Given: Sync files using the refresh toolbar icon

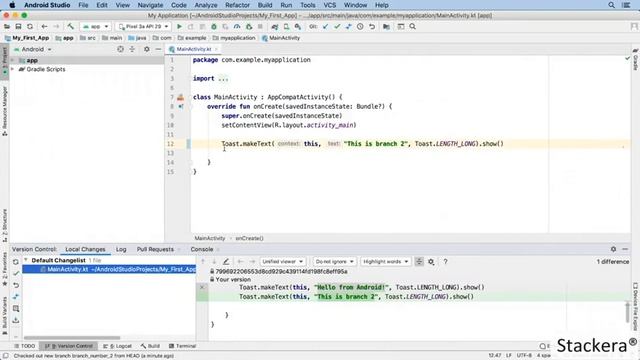Looking at the screenshot, I should point(30,27).
